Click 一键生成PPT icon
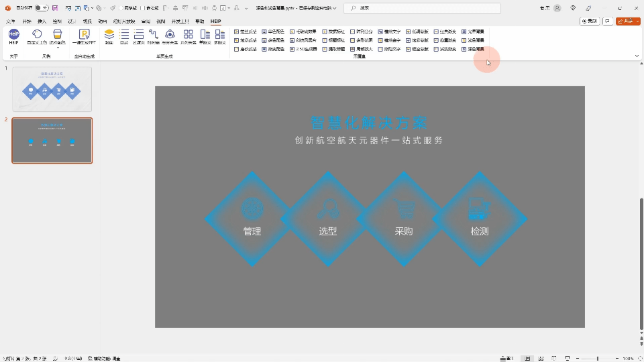The height and width of the screenshot is (362, 644). (x=85, y=36)
